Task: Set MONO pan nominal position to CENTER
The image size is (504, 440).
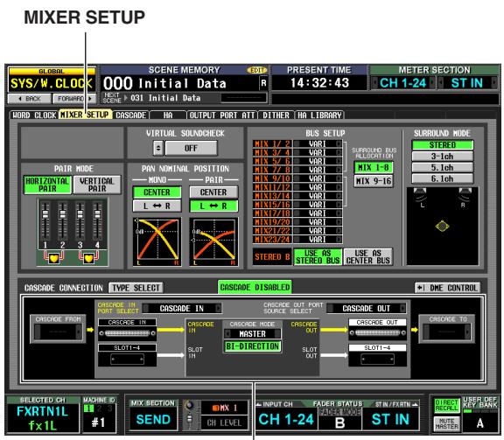Action: tap(157, 192)
